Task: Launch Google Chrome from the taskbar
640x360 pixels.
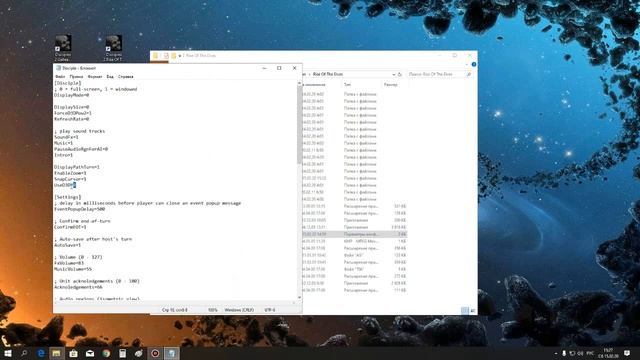Action: pos(106,353)
